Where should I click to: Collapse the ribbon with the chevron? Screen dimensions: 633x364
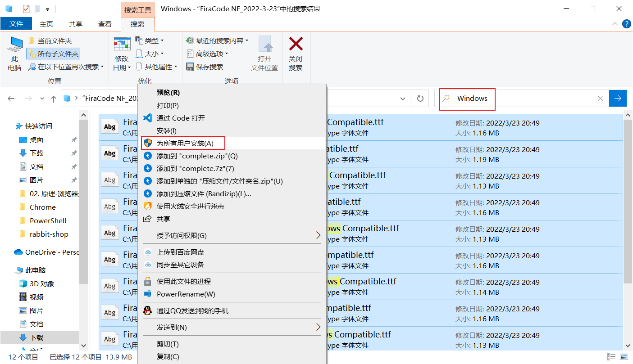click(x=615, y=24)
